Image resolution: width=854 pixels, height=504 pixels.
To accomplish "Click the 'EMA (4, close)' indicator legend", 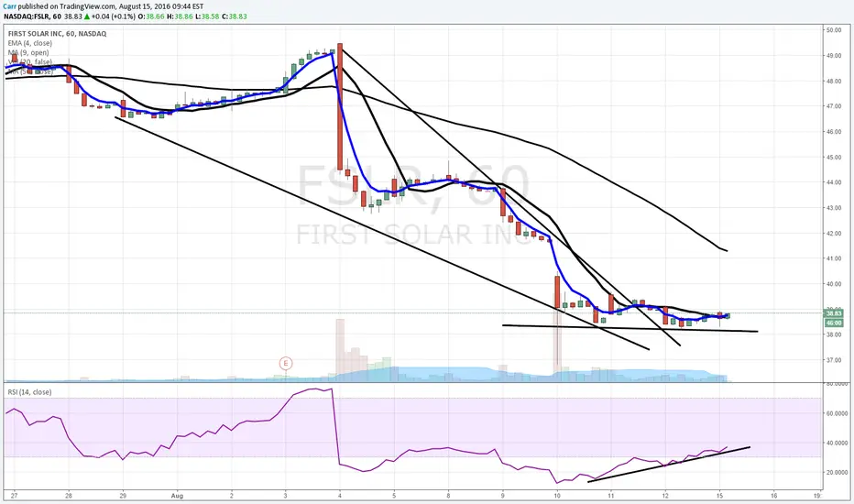I will 30,43.
